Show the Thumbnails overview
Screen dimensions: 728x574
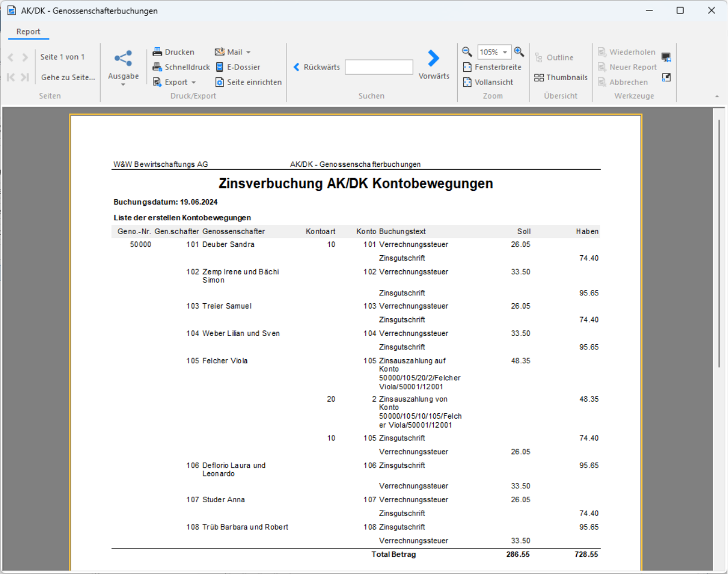(x=561, y=77)
